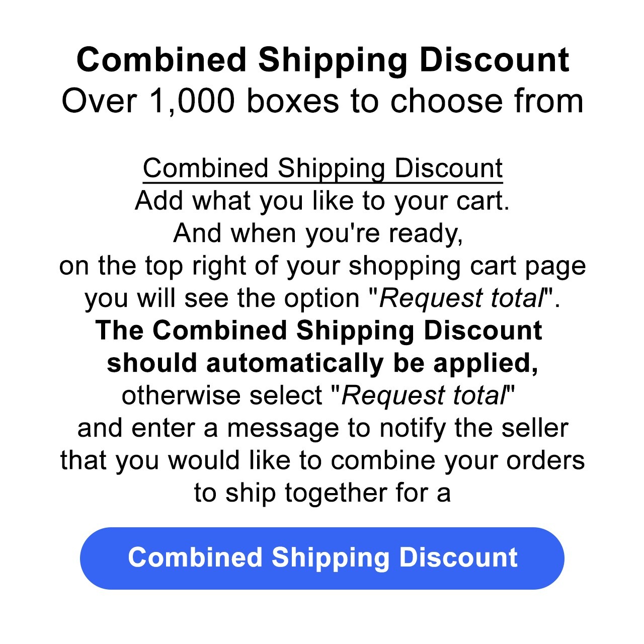Click the "and enter a message to notify" line
Screen dimensions: 644x644
[x=323, y=428]
